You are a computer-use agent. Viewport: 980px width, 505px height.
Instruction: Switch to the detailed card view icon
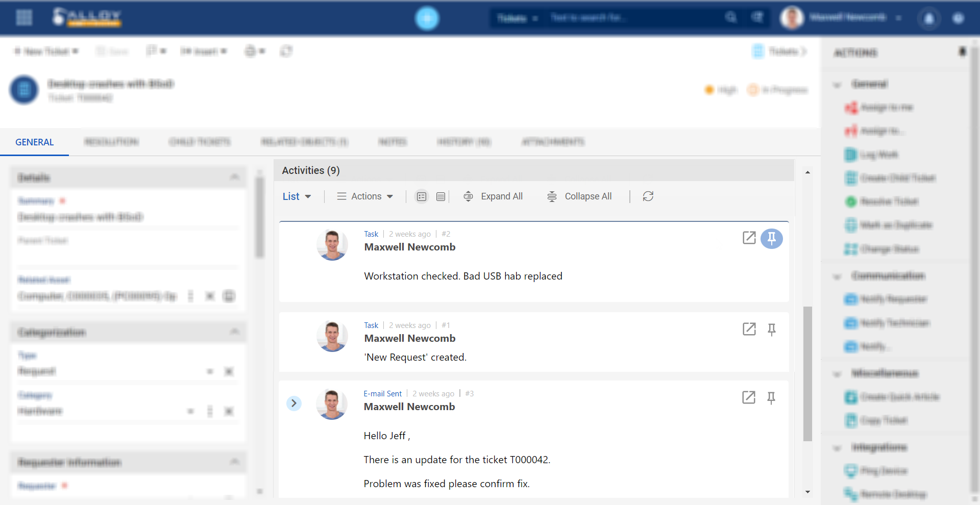click(422, 196)
